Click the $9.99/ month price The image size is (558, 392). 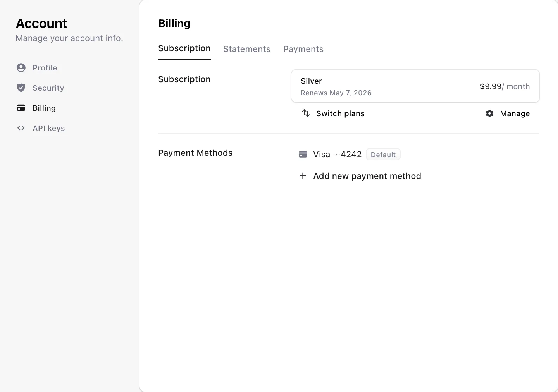pos(505,86)
